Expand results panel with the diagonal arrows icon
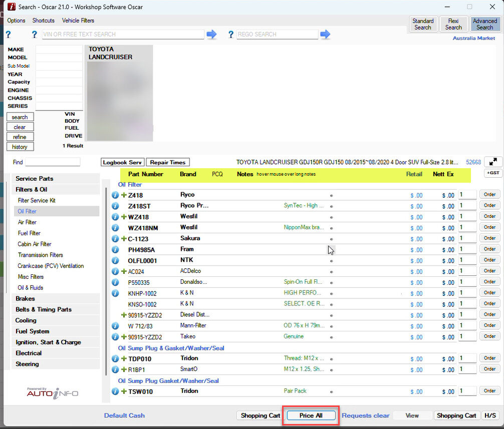 [x=493, y=162]
